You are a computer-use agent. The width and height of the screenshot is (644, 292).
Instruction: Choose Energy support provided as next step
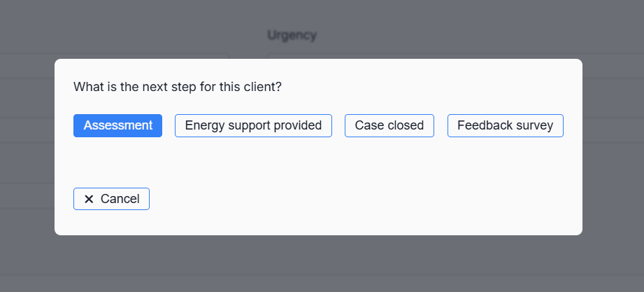tap(253, 125)
